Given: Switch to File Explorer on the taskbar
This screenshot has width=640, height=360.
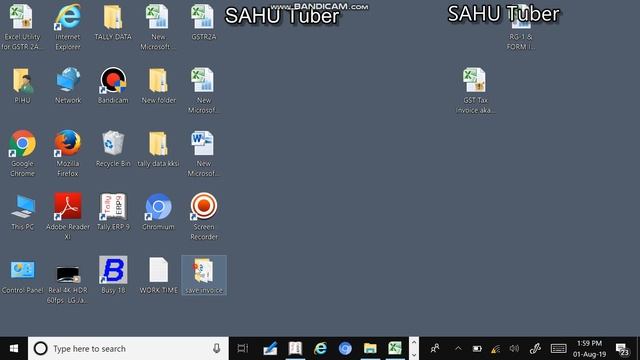Looking at the screenshot, I should coord(370,349).
